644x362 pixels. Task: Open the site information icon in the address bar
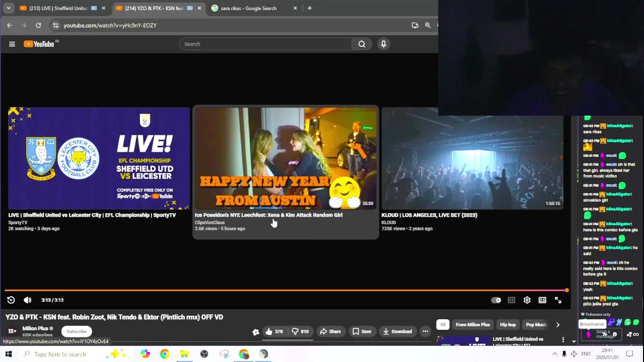coord(56,25)
